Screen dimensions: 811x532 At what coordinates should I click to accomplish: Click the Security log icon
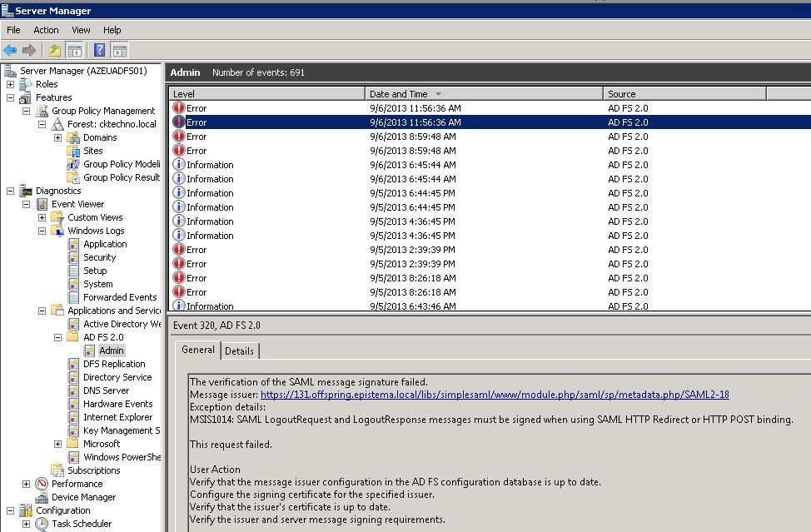point(73,257)
